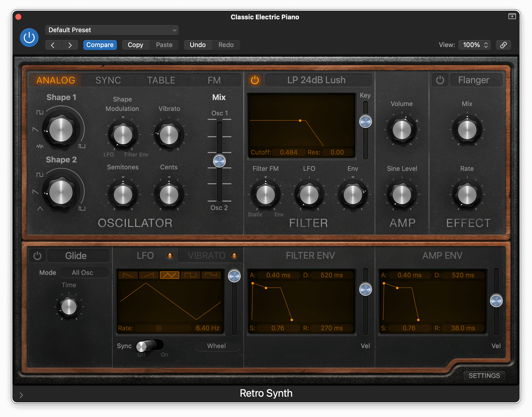The image size is (532, 417).
Task: Select the ascending sawtooth LFO waveform
Action: click(x=149, y=275)
